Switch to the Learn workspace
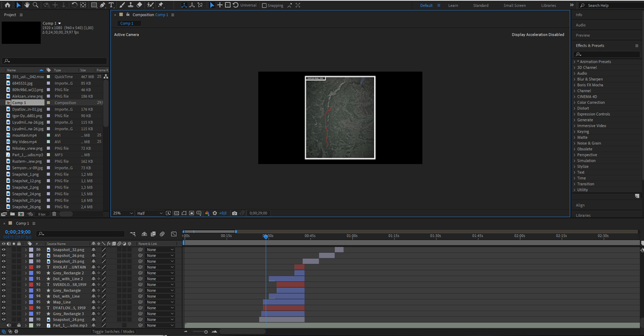The height and width of the screenshot is (336, 644). [x=453, y=5]
